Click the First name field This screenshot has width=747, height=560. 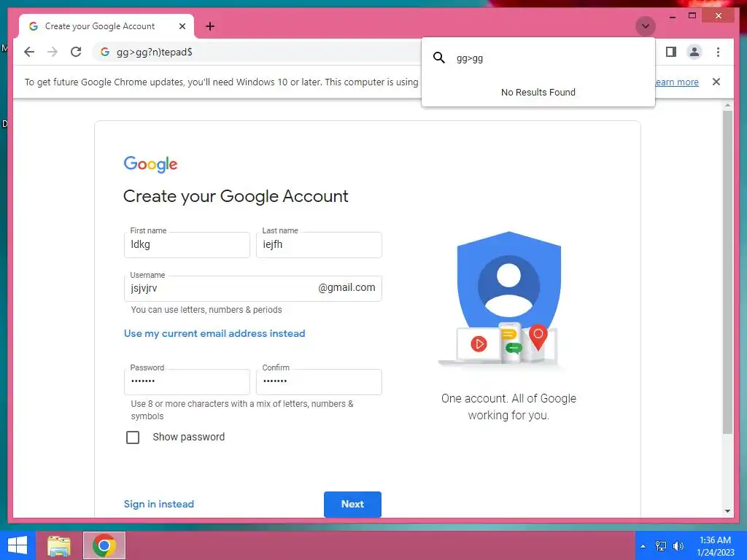(187, 245)
